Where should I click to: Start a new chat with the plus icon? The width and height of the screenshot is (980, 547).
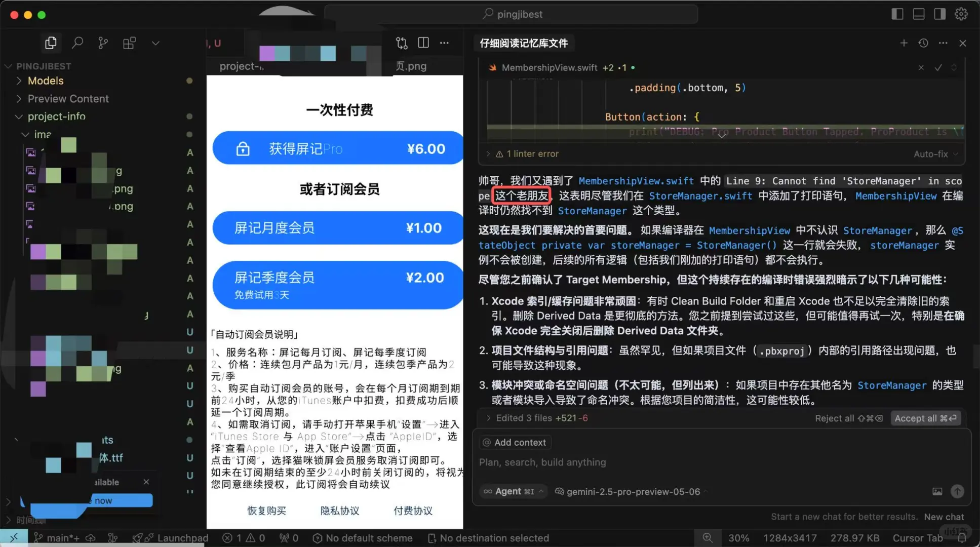tap(904, 43)
